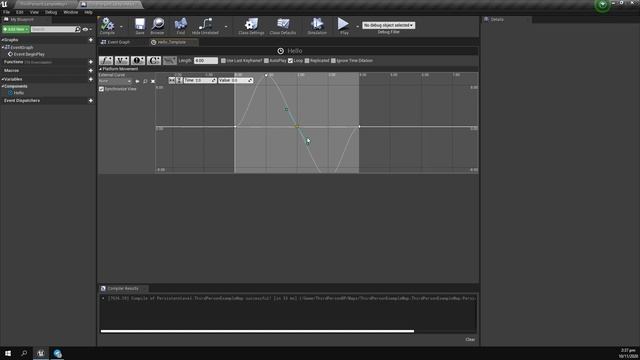Toggle Ignore Time Dilation checkbox
This screenshot has height=360, width=640.
coord(333,60)
